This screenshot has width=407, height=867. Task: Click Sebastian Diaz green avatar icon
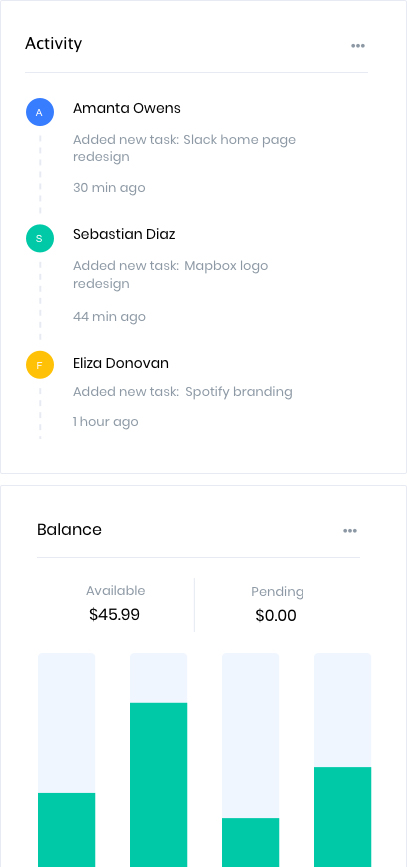coord(40,238)
